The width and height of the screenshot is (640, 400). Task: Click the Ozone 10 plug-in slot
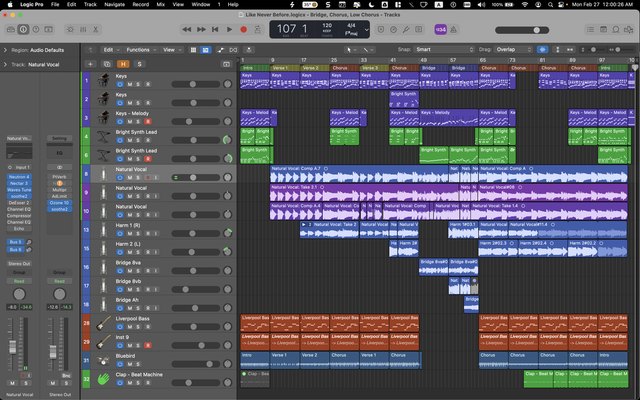59,202
